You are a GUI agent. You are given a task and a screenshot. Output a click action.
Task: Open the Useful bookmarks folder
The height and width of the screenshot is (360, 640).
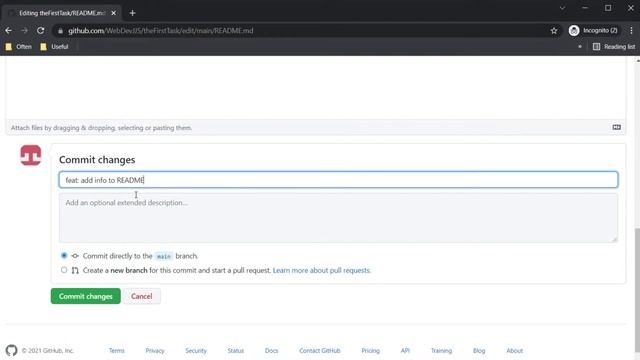tap(54, 47)
